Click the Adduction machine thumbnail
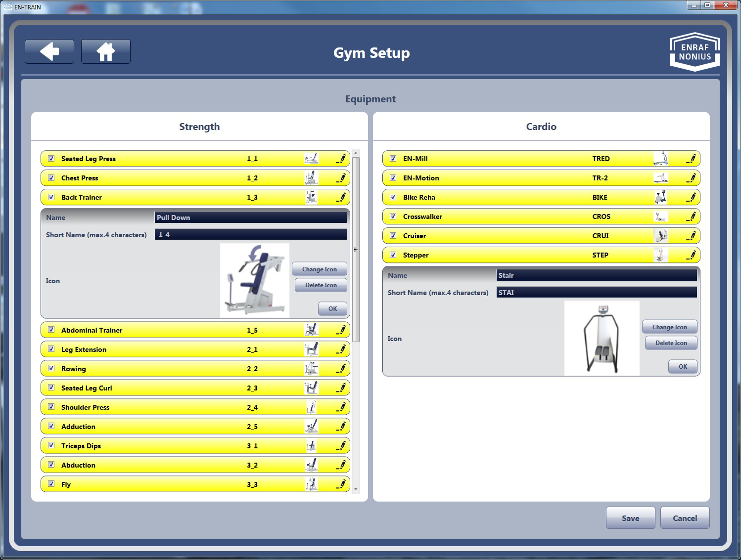 click(x=311, y=427)
